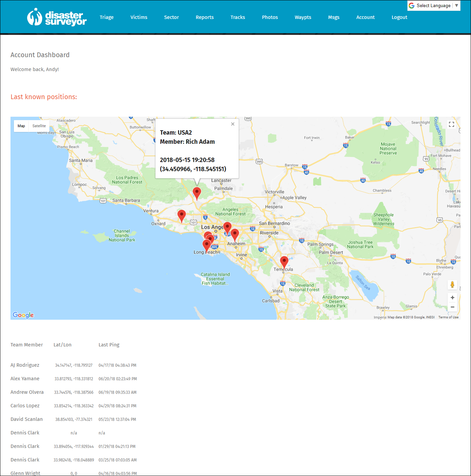Open the Tracks menu
This screenshot has width=471, height=476.
click(x=238, y=17)
